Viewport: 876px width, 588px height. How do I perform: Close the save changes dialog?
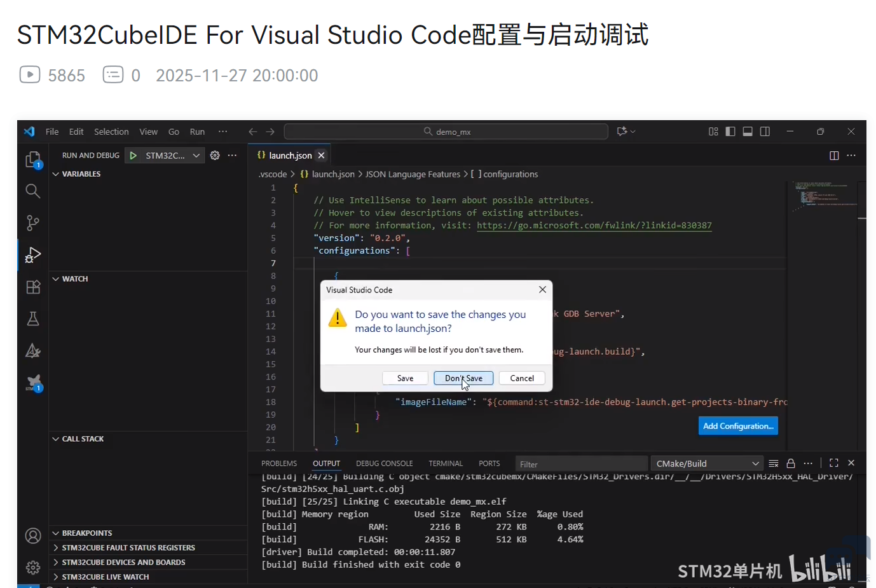tap(542, 290)
